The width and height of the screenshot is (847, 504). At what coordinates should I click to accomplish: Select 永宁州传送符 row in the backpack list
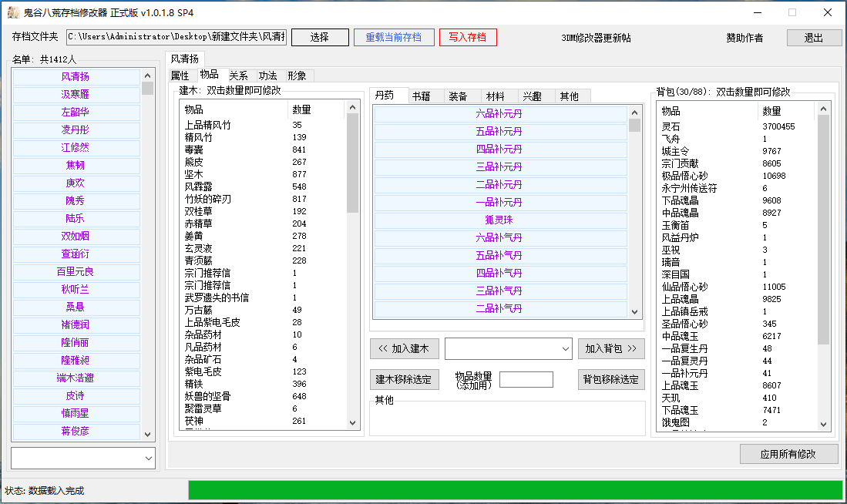click(x=738, y=188)
